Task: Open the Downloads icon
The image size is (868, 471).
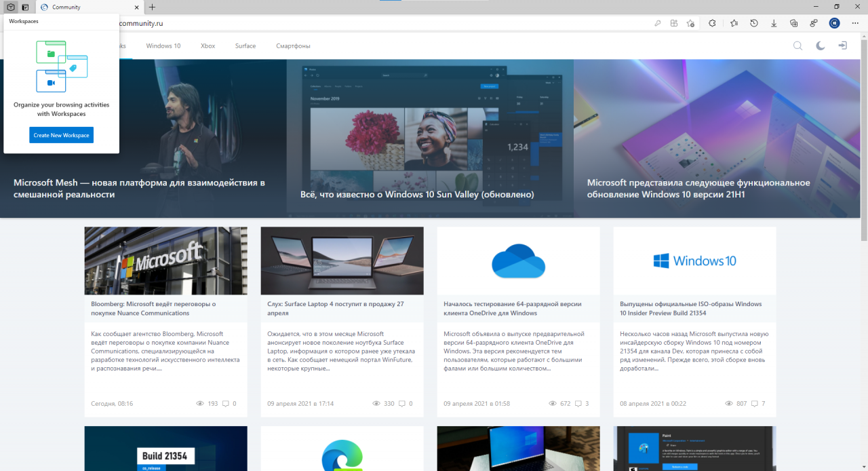Action: pos(774,23)
